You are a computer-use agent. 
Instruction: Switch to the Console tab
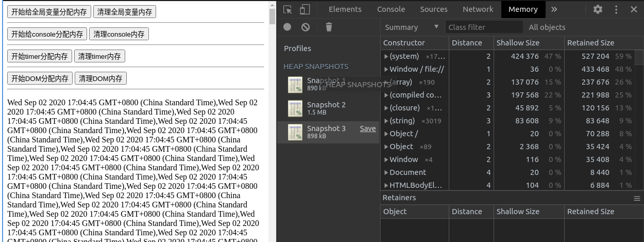pyautogui.click(x=391, y=9)
